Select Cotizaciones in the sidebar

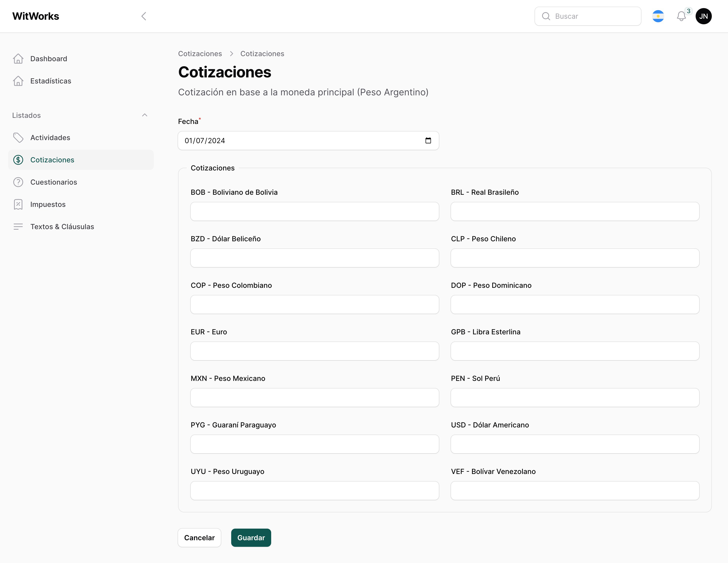click(x=81, y=160)
